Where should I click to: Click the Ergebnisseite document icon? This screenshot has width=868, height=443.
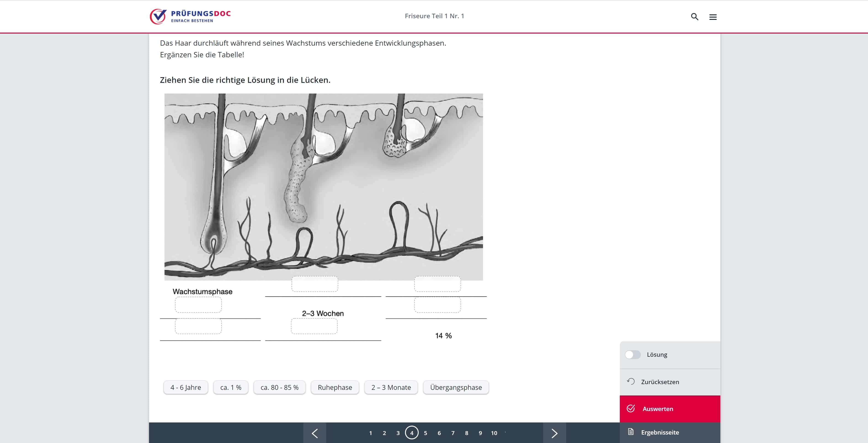pos(631,432)
